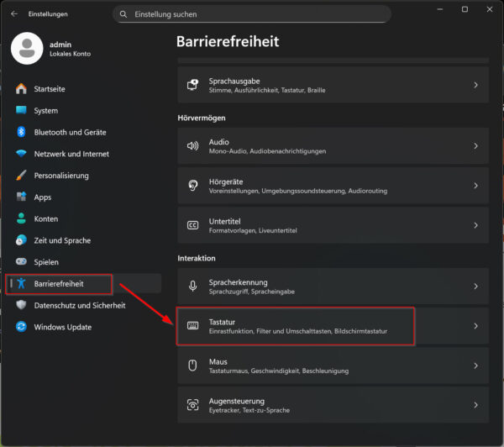Open the Augensteuerung chevron arrow
504x447 pixels.
point(475,406)
